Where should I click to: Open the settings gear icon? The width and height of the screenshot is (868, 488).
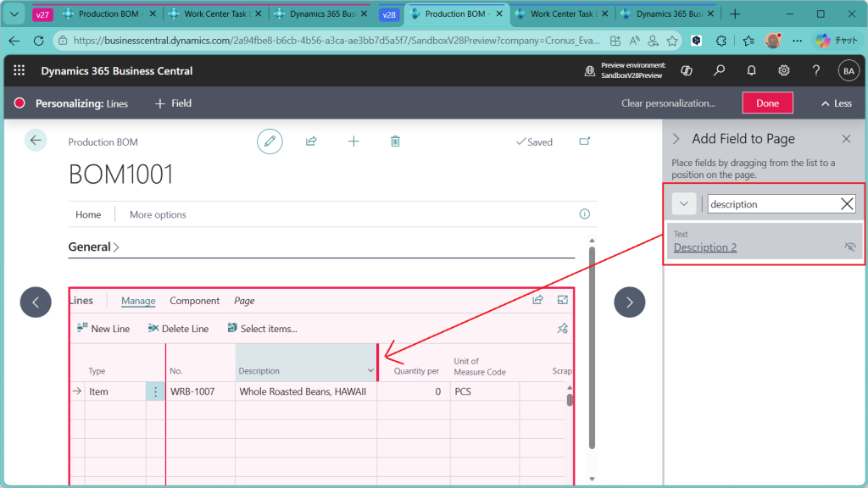784,71
